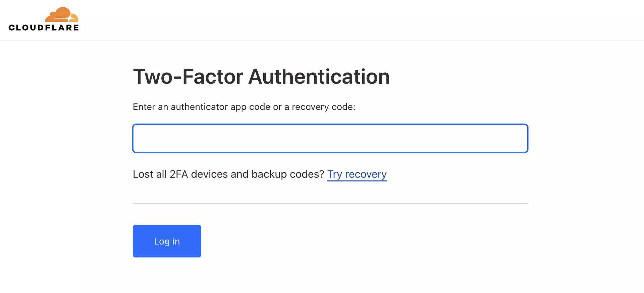The image size is (644, 293).
Task: Focus the authenticator code input field
Action: [x=330, y=138]
